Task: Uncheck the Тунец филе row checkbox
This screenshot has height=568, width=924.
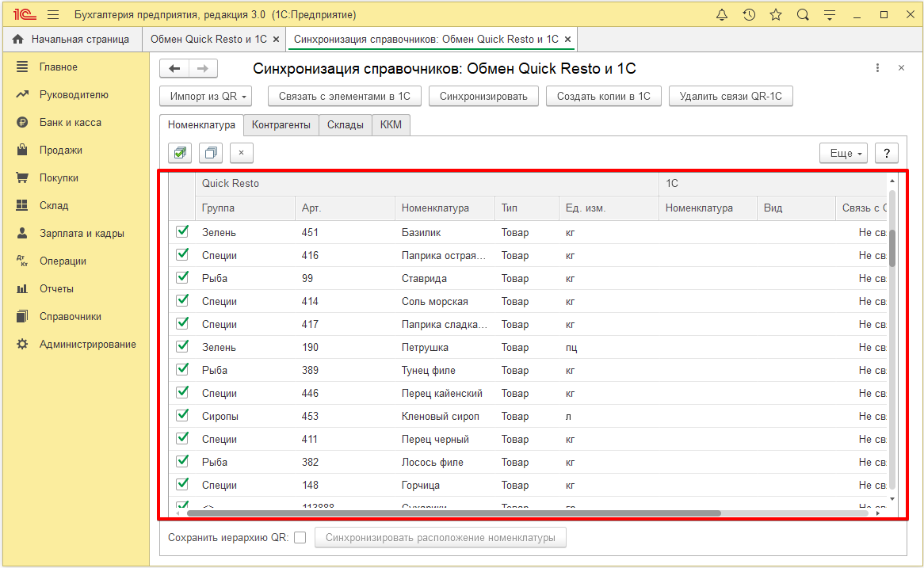Action: coord(182,369)
